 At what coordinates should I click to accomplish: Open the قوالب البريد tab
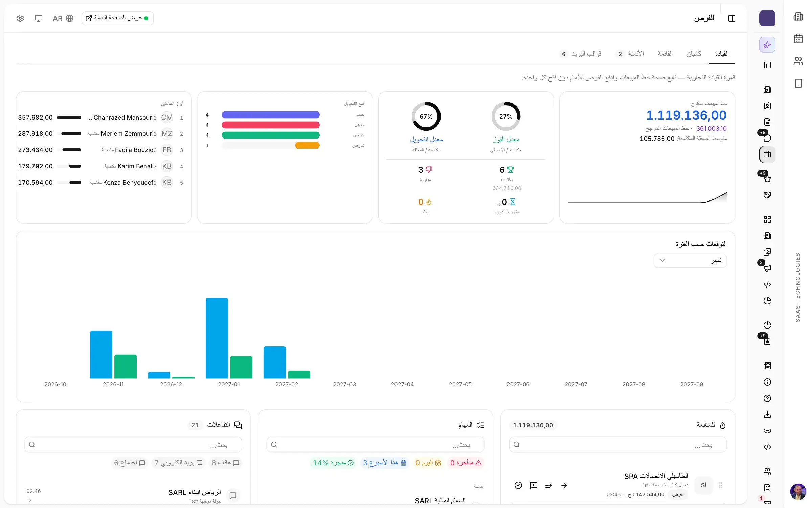click(581, 54)
